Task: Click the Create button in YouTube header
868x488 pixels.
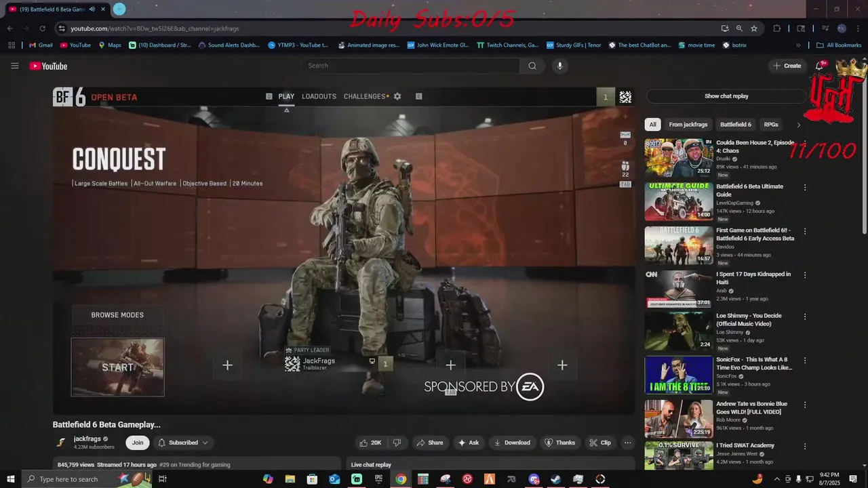Action: (787, 66)
